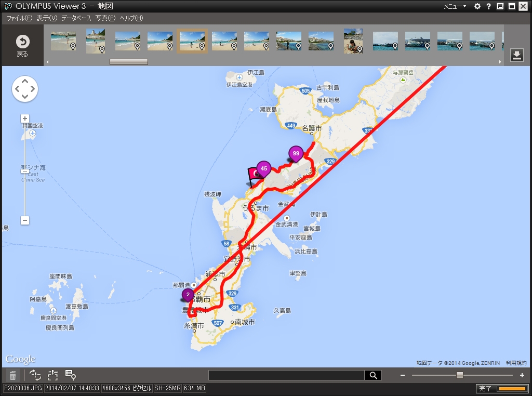Click the bottom zoom slider handle

tap(459, 375)
